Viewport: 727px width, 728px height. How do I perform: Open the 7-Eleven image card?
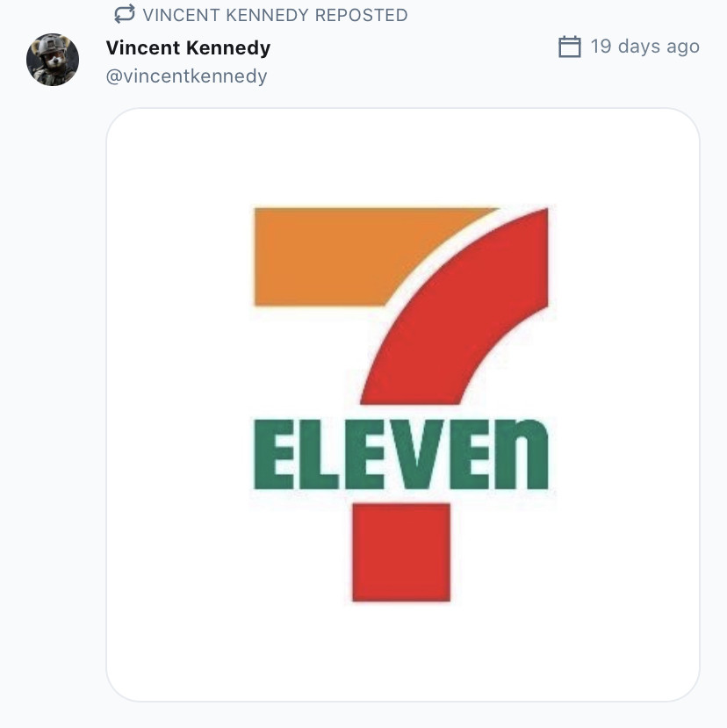pos(402,404)
